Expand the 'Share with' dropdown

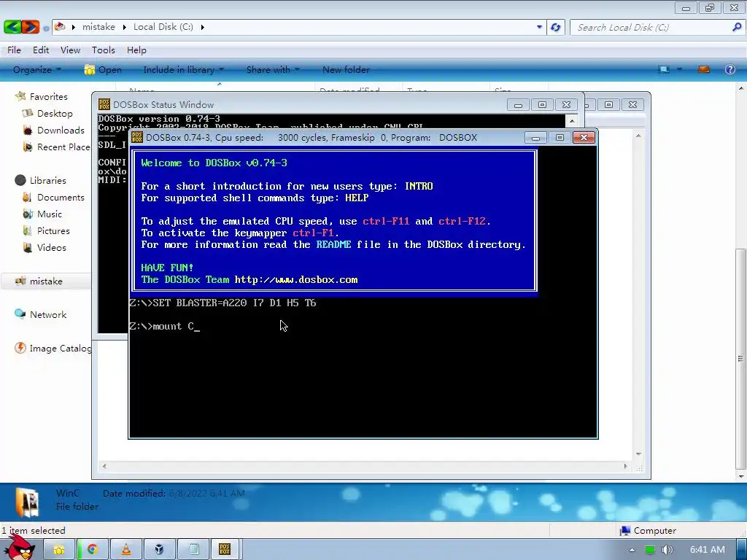pyautogui.click(x=273, y=69)
